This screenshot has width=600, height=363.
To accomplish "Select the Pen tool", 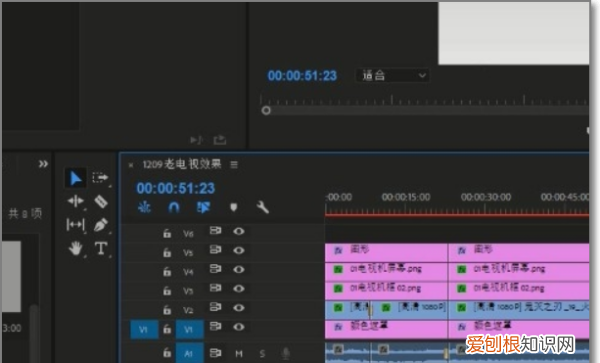I will 101,225.
